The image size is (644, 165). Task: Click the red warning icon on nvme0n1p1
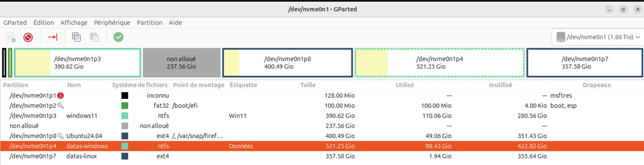61,96
